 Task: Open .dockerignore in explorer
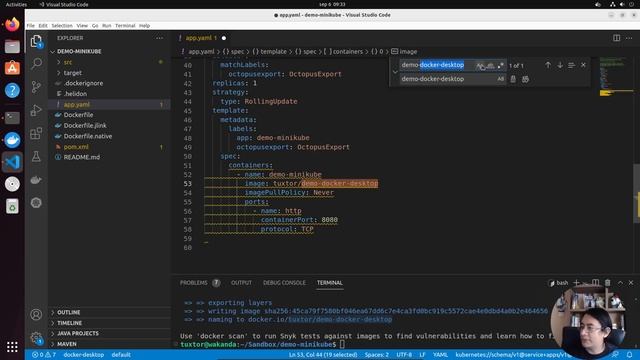click(83, 83)
